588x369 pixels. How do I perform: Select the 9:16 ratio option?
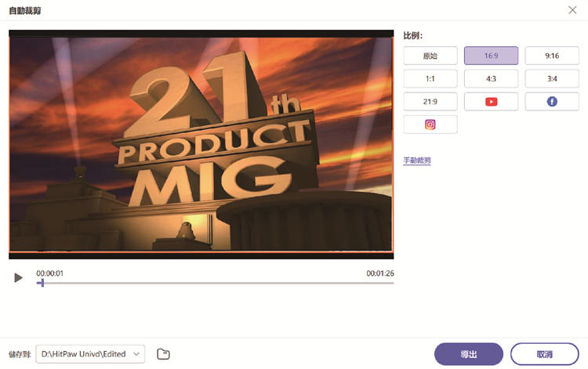click(x=552, y=56)
